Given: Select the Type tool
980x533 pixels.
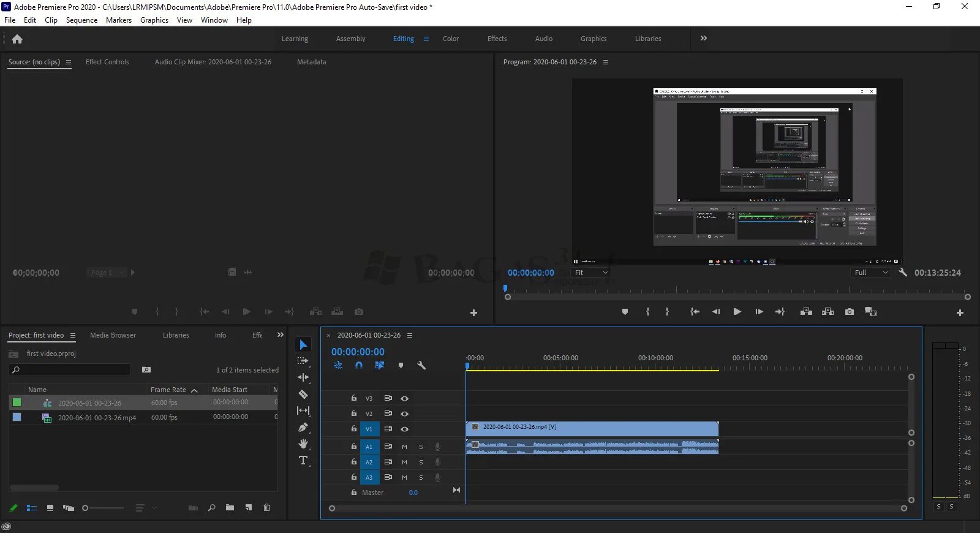Looking at the screenshot, I should [303, 460].
